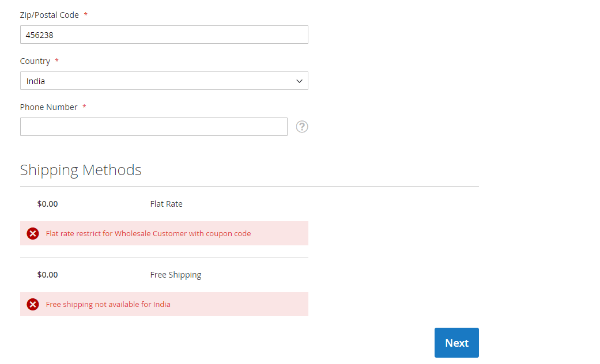Focus the Zip/Postal Code field containing 456238

click(x=164, y=35)
